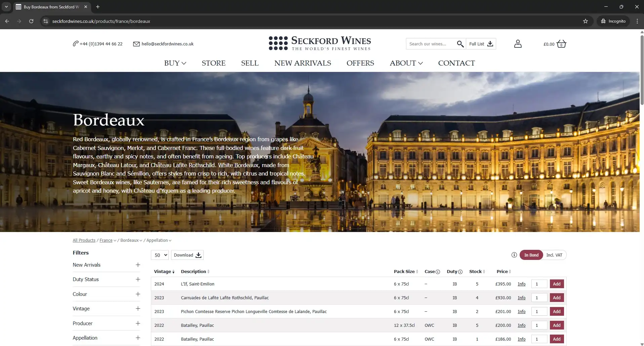
Task: Bookmark this page with the star icon
Action: [585, 21]
